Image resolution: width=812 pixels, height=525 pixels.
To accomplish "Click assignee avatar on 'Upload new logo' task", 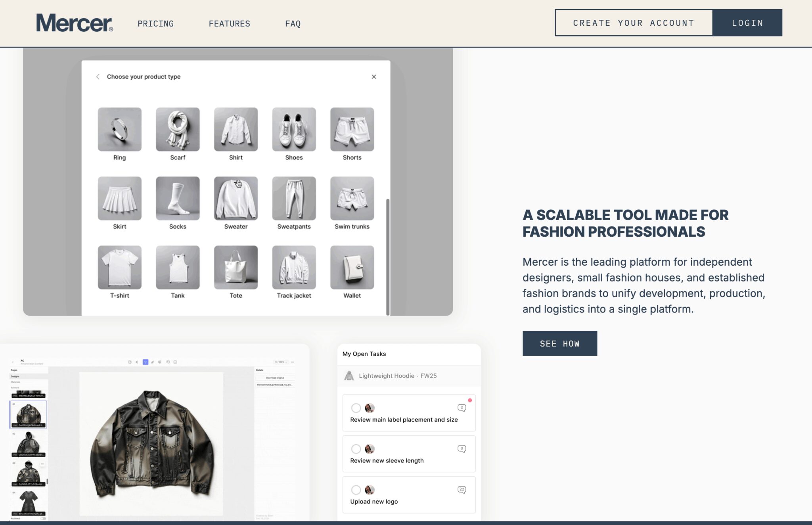I will tap(370, 490).
